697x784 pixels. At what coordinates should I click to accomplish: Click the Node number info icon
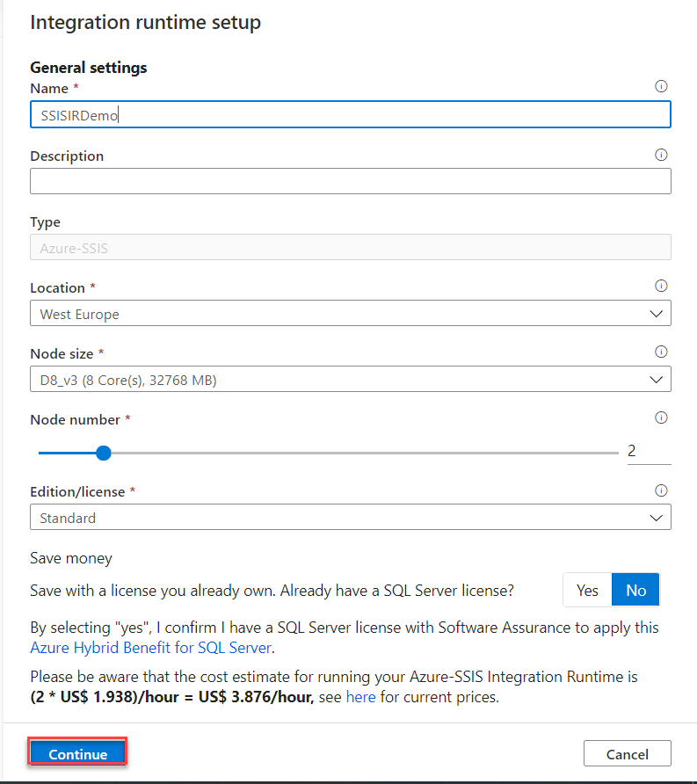point(661,417)
